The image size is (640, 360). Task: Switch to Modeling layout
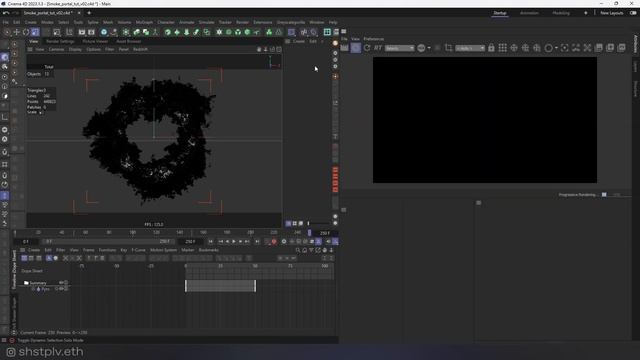(x=561, y=13)
